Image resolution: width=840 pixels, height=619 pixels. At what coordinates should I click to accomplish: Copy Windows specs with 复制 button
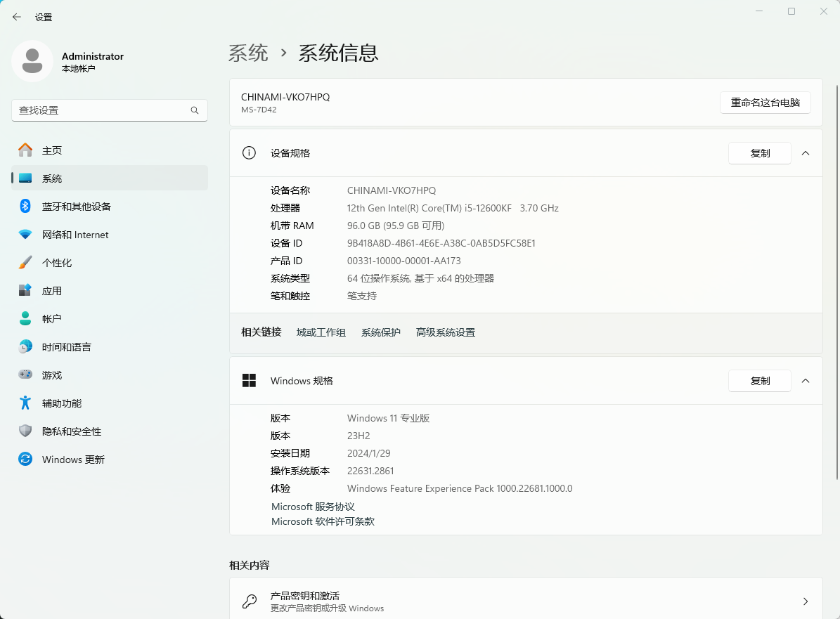coord(760,381)
